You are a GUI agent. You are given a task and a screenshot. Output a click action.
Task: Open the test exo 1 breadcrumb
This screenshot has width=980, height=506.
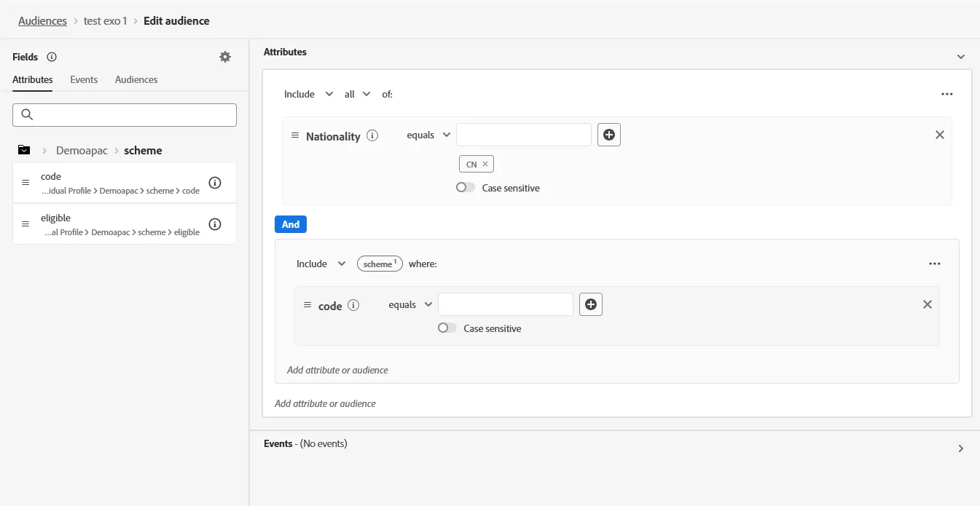click(106, 20)
